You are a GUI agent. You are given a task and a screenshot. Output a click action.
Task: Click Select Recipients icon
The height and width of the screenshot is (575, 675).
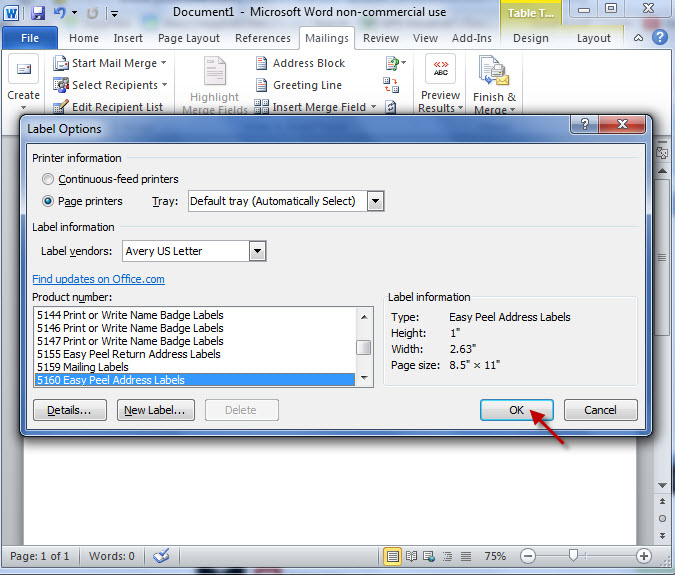pyautogui.click(x=61, y=85)
